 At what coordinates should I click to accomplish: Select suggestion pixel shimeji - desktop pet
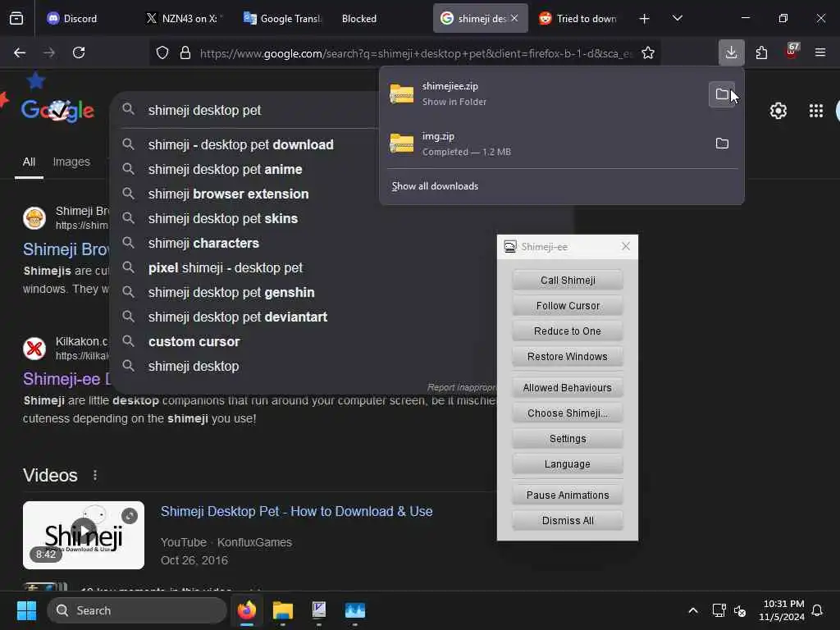(225, 268)
